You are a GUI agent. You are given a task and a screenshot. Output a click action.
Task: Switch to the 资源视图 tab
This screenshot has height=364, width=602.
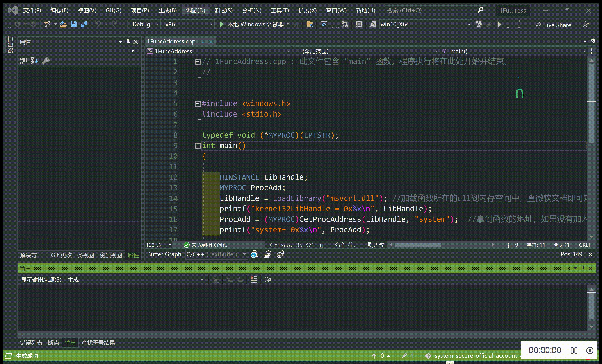pos(111,255)
